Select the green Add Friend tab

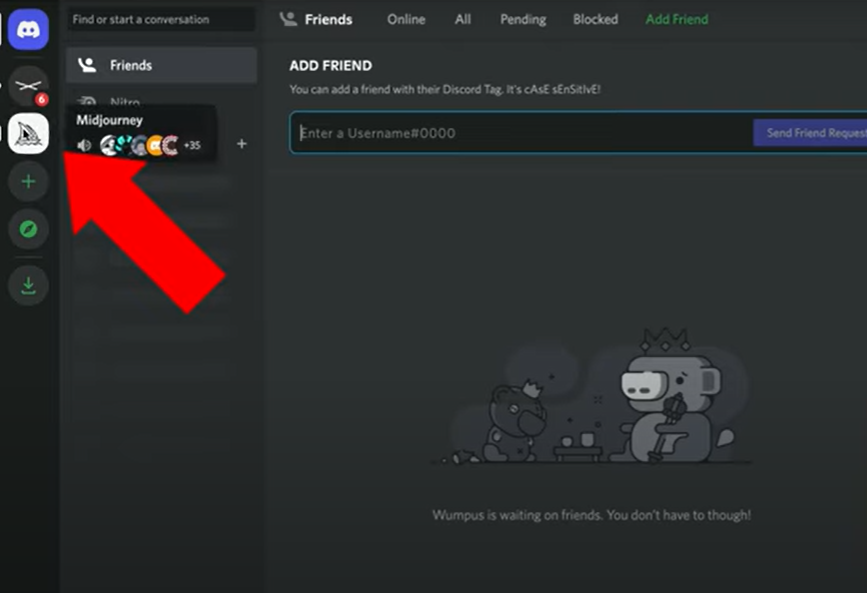(x=676, y=19)
